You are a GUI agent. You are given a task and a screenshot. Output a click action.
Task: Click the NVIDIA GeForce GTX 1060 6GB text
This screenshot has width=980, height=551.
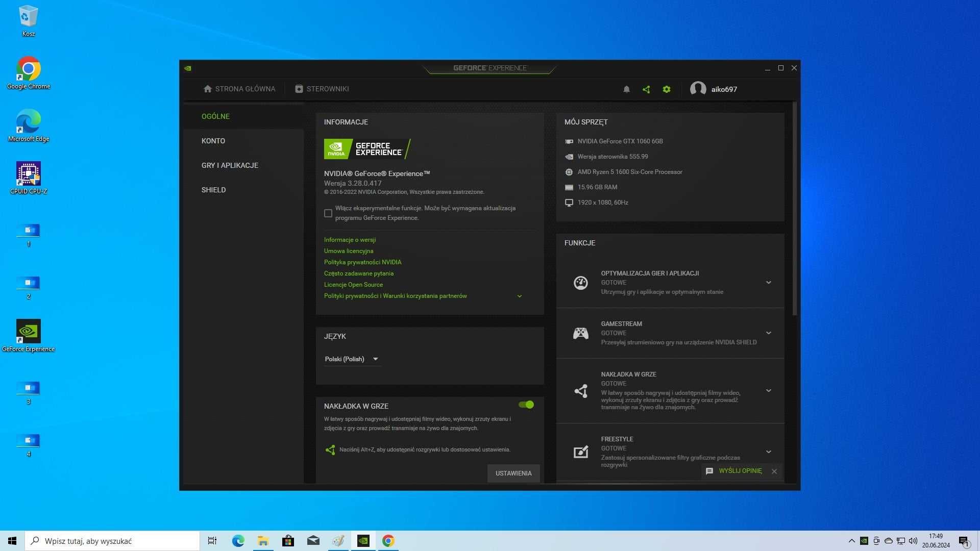[620, 141]
